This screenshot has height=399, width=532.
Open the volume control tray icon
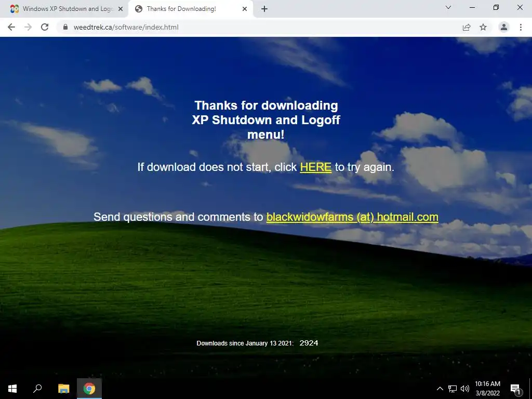click(465, 389)
